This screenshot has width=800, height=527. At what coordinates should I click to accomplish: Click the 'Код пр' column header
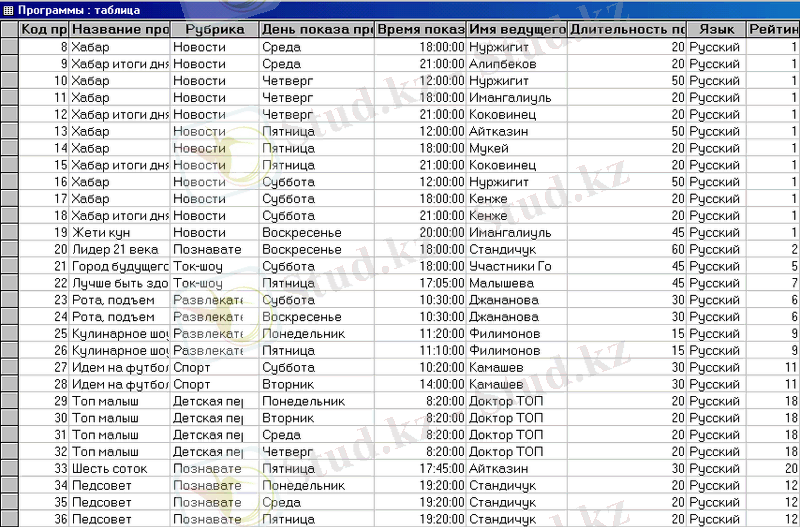pyautogui.click(x=44, y=29)
